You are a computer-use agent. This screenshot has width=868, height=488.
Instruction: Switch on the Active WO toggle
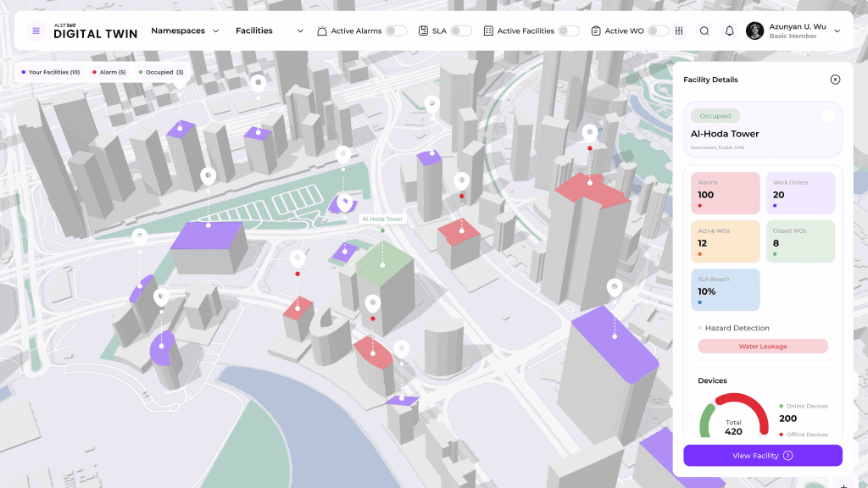pos(658,31)
